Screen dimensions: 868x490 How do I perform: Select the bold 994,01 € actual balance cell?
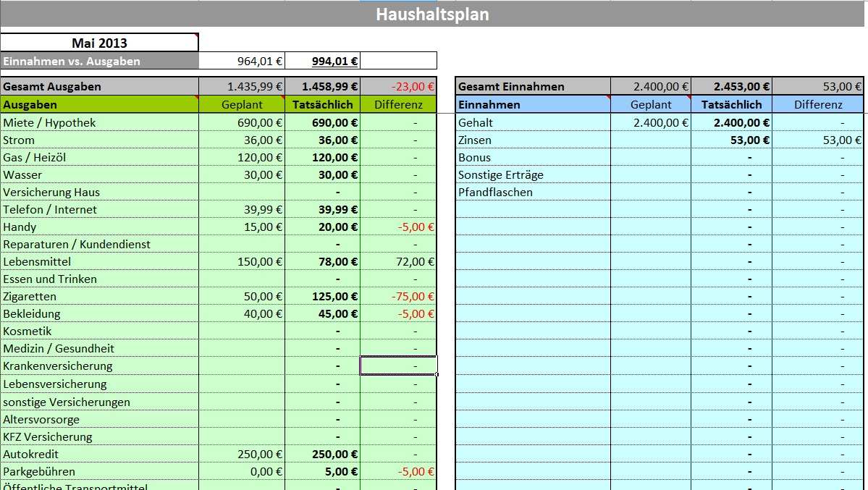[323, 62]
